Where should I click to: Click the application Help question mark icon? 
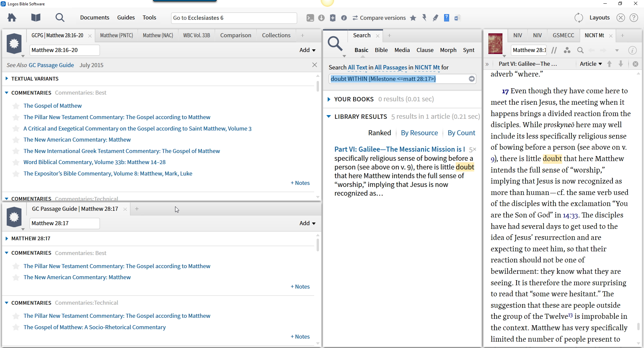[x=634, y=18]
